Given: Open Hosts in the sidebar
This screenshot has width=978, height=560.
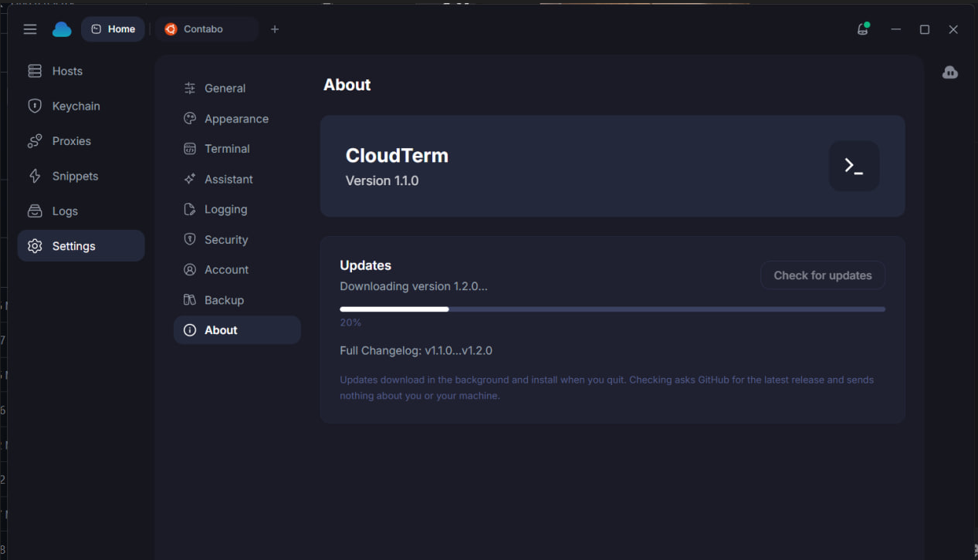Looking at the screenshot, I should 81,71.
